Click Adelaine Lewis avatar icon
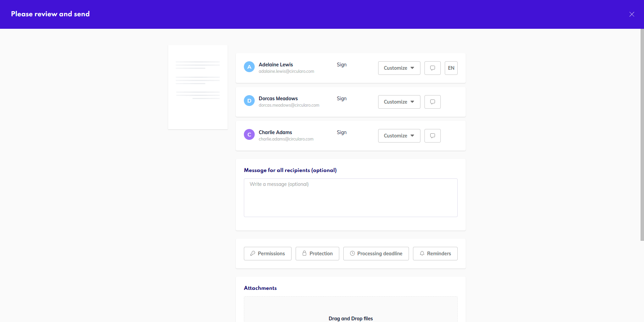 249,67
